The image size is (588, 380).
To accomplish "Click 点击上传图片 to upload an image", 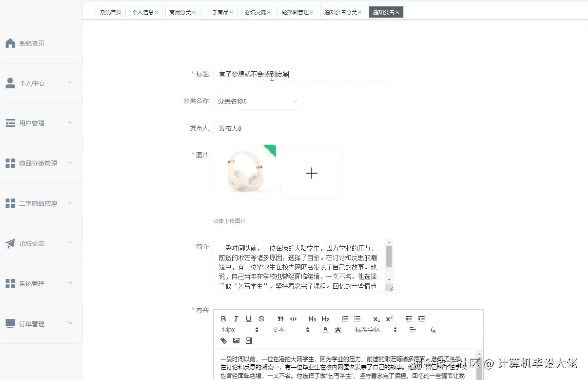I will point(229,221).
